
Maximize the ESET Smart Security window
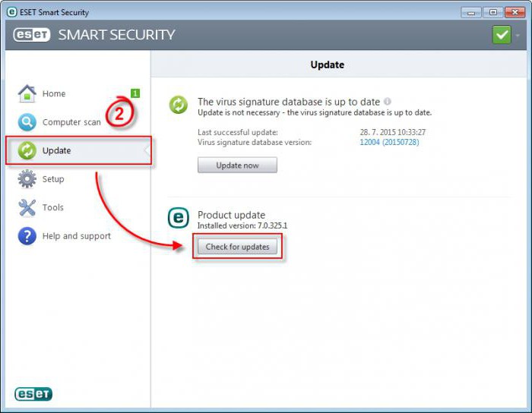tap(493, 13)
